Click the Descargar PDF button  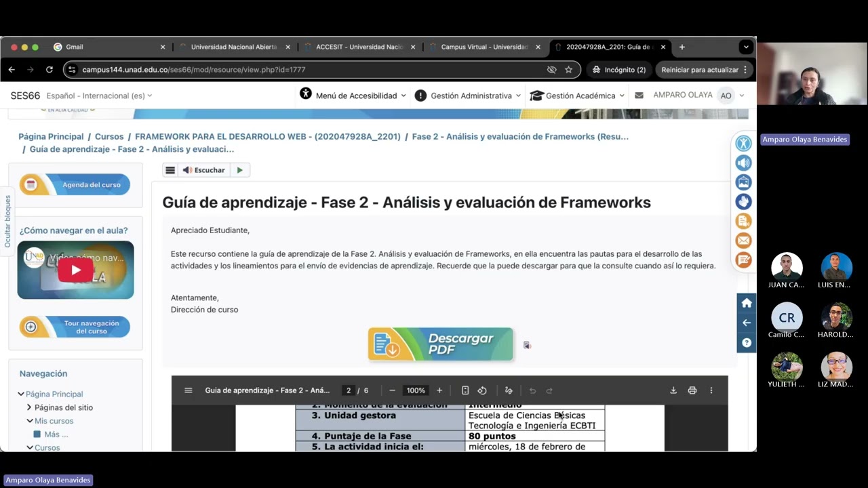441,344
